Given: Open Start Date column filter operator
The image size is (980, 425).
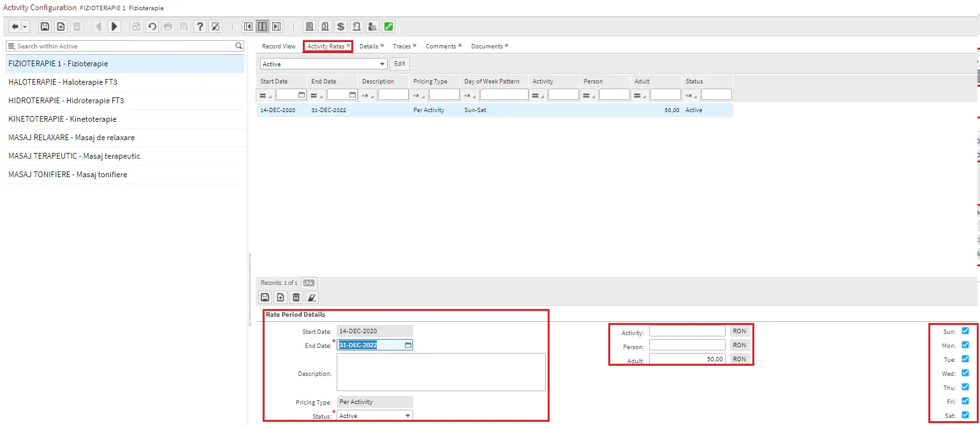Looking at the screenshot, I should coord(266,95).
